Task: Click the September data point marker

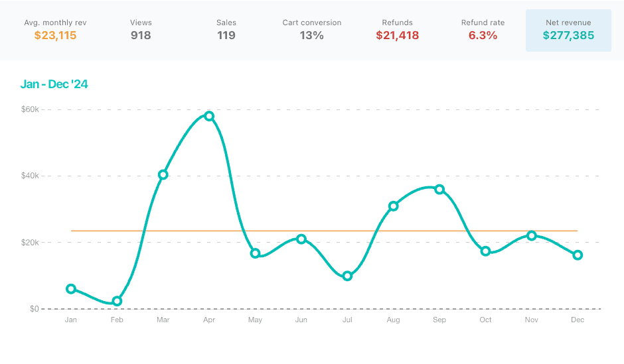Action: pos(439,190)
